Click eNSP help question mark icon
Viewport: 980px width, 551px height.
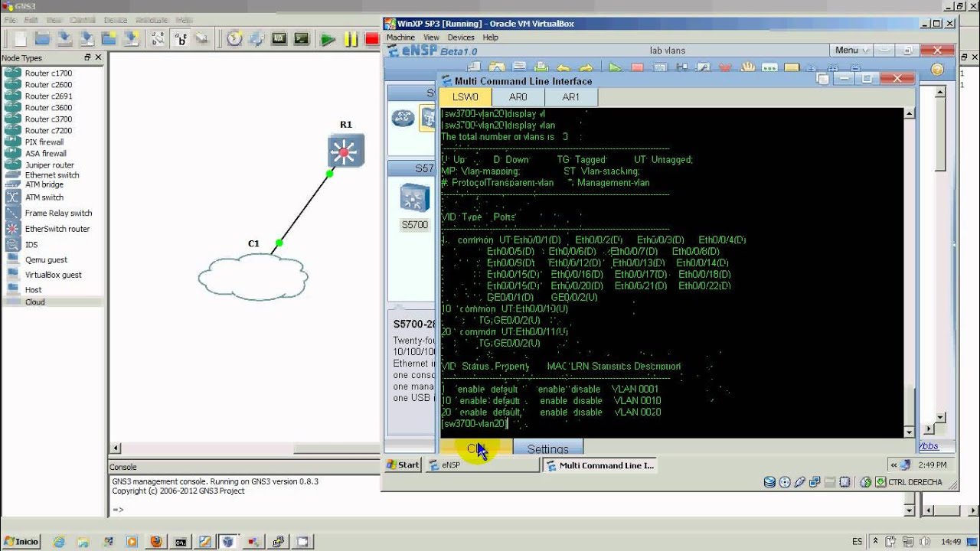tap(937, 70)
